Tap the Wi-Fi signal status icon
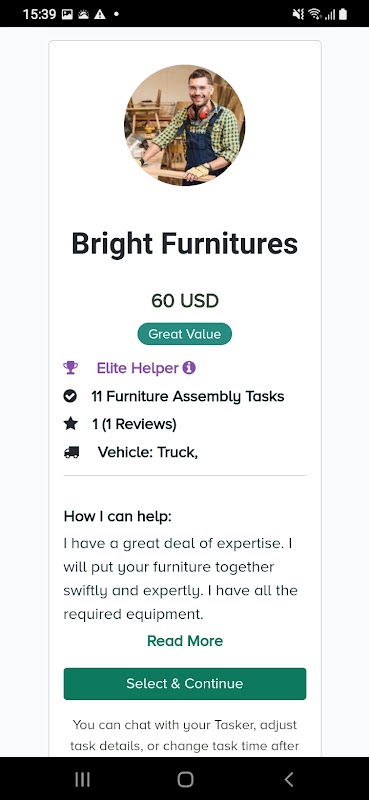369x800 pixels. click(314, 14)
